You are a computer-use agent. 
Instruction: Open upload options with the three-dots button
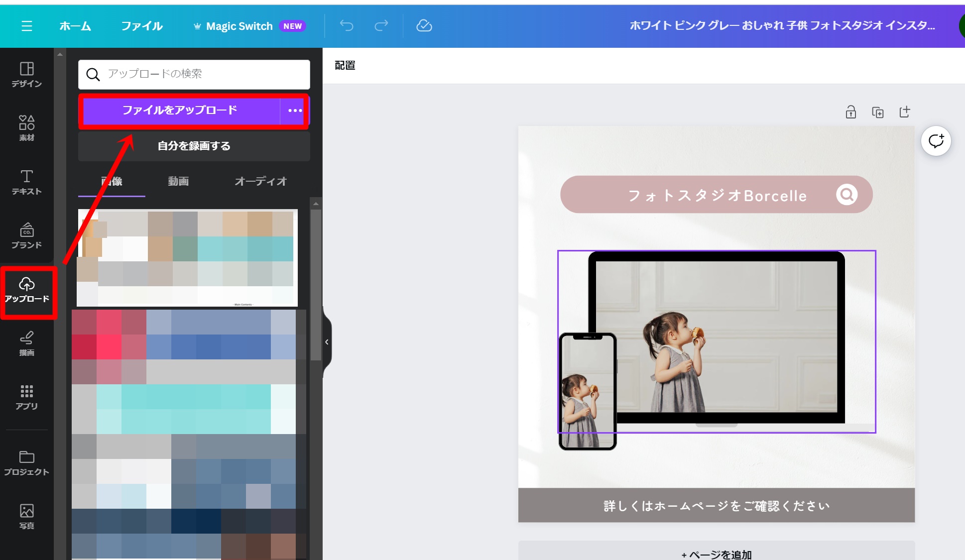(295, 111)
